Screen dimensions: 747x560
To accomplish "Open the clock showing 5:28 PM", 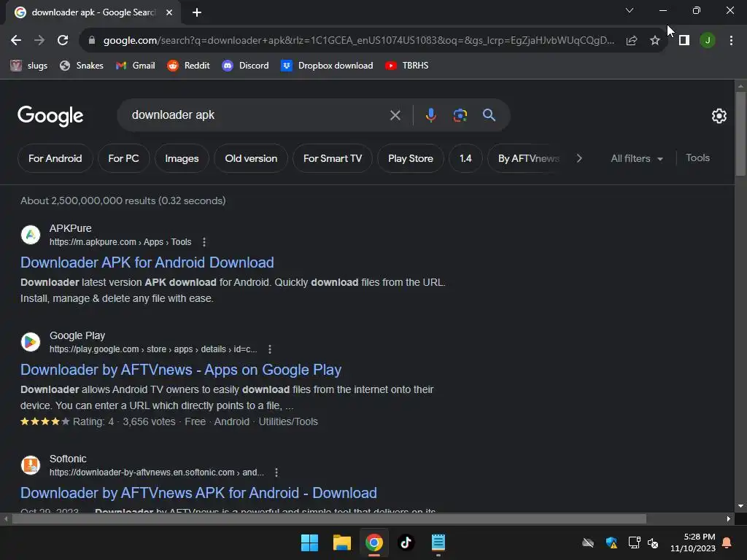I will [x=693, y=542].
